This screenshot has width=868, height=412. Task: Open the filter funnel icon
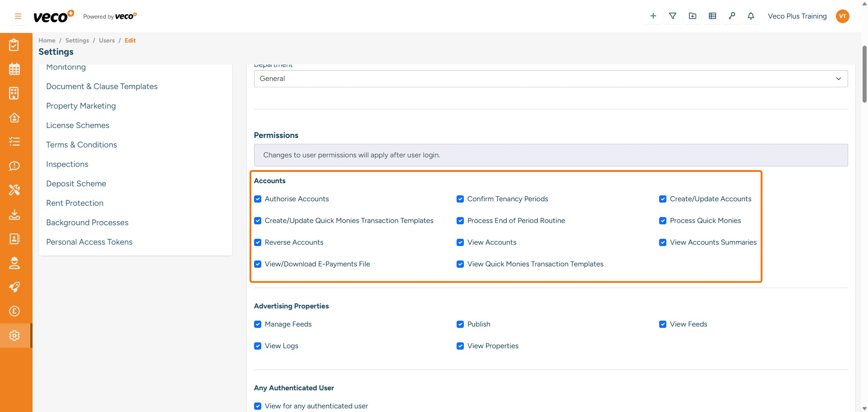point(673,16)
